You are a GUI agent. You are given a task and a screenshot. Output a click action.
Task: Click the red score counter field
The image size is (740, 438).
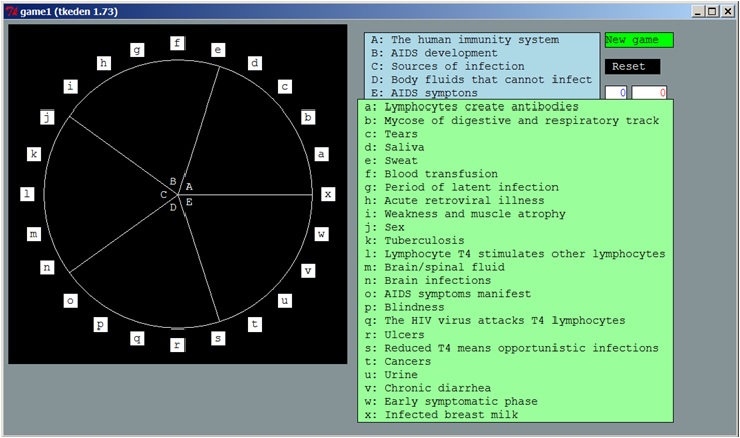[x=649, y=93]
